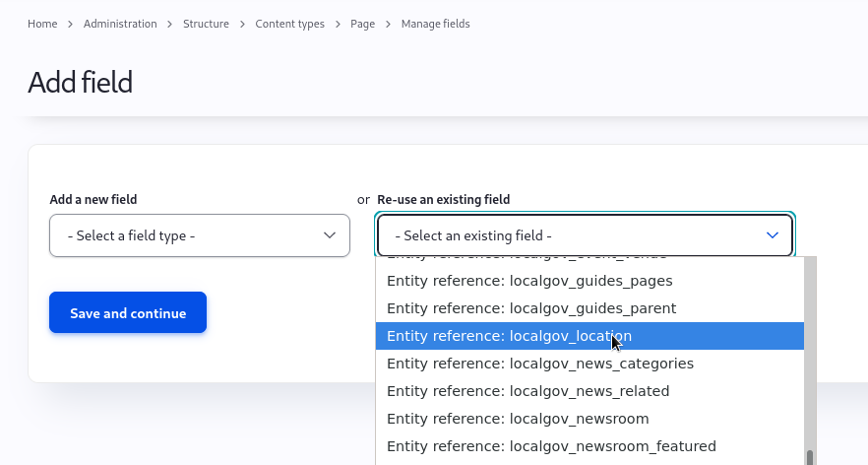Open Manage fields breadcrumb link
Screen dimensions: 868x465
[436, 24]
